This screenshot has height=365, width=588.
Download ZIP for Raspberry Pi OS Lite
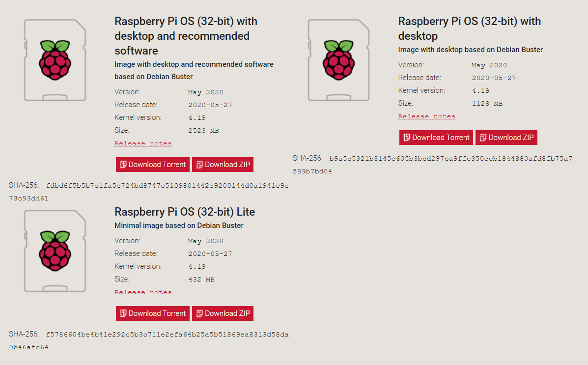click(223, 313)
